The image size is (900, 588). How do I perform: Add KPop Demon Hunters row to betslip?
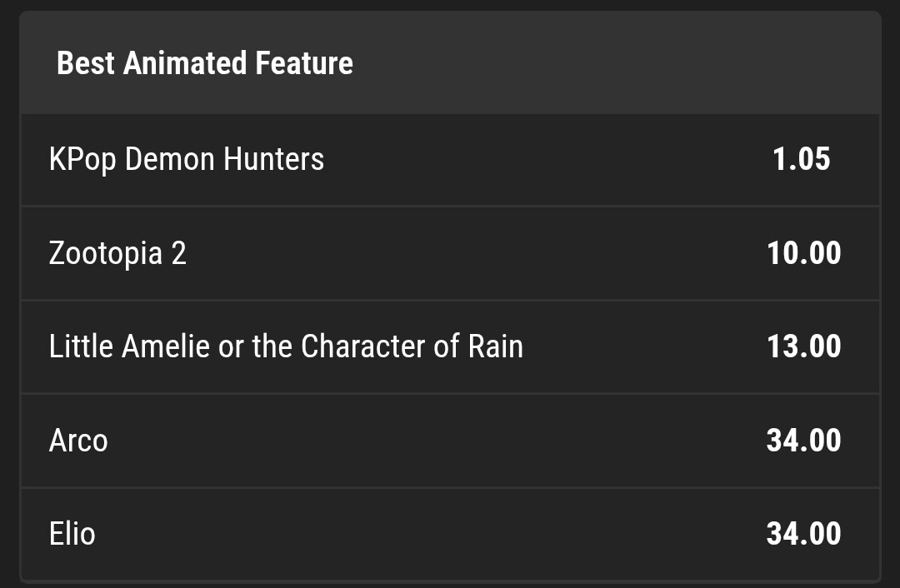(450, 159)
